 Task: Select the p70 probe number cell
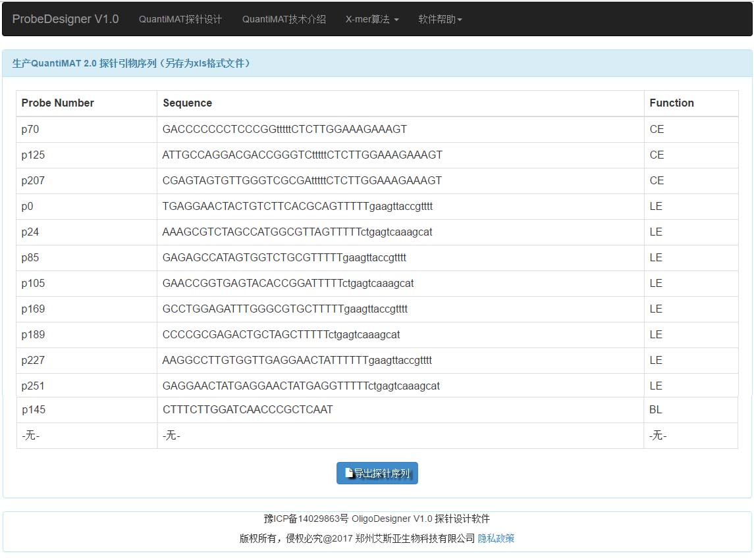coord(86,129)
